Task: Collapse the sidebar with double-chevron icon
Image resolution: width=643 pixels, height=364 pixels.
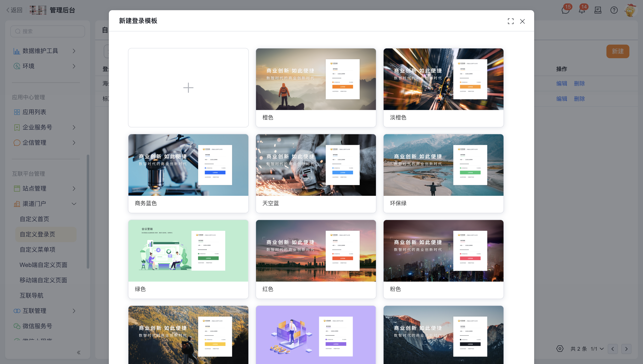Action: click(x=79, y=353)
